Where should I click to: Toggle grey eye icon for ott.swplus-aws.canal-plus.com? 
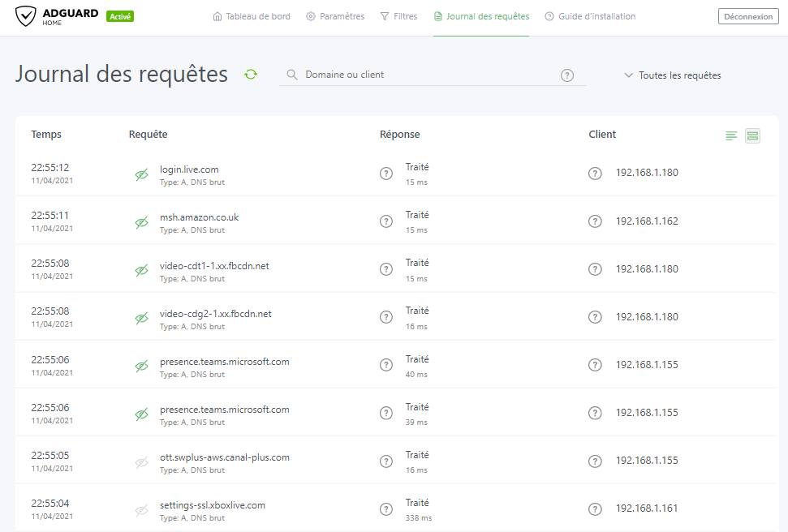tap(142, 463)
